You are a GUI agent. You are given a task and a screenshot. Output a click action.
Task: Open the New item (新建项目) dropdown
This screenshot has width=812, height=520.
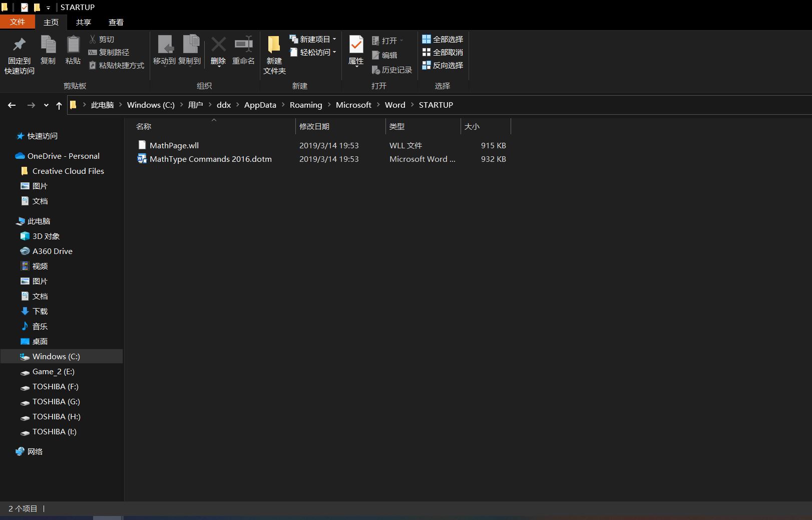pos(313,39)
